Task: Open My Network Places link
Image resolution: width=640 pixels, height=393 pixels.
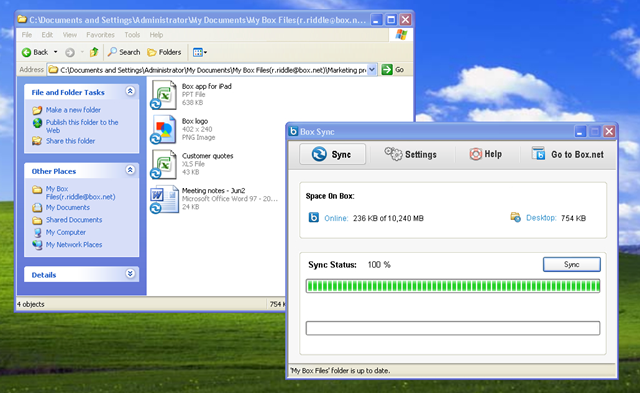Action: pyautogui.click(x=74, y=244)
